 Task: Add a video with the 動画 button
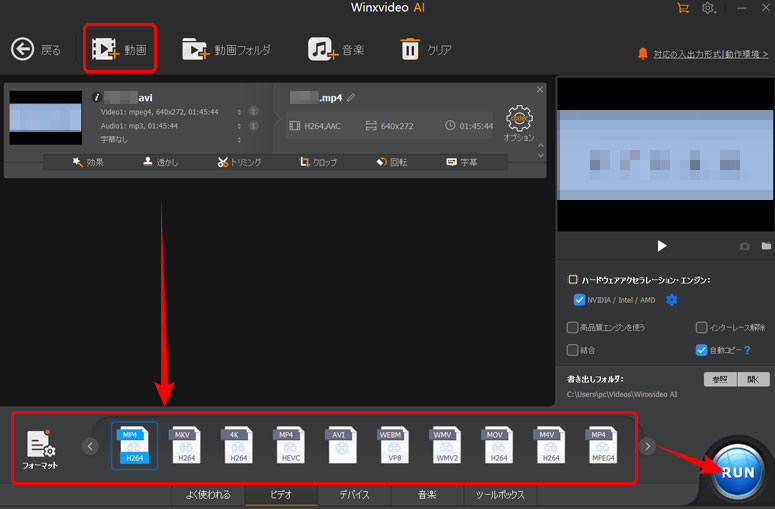tap(120, 49)
